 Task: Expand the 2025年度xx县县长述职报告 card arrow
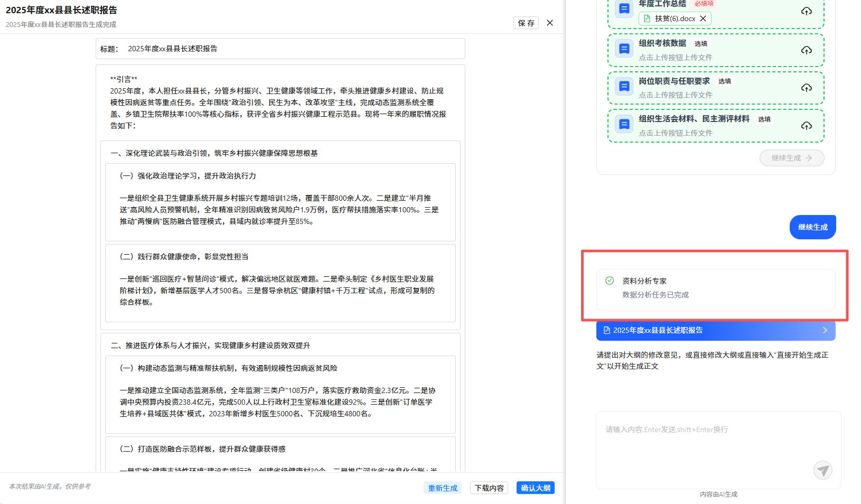(825, 330)
